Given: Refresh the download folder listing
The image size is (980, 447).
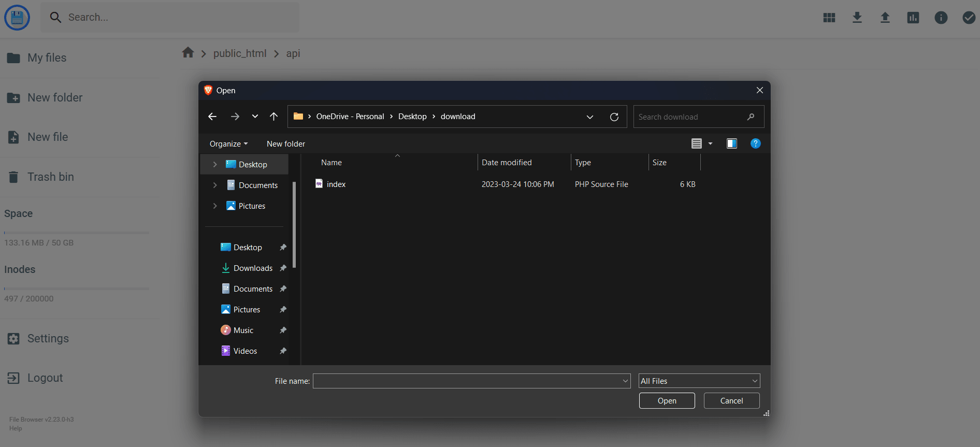Looking at the screenshot, I should [614, 117].
